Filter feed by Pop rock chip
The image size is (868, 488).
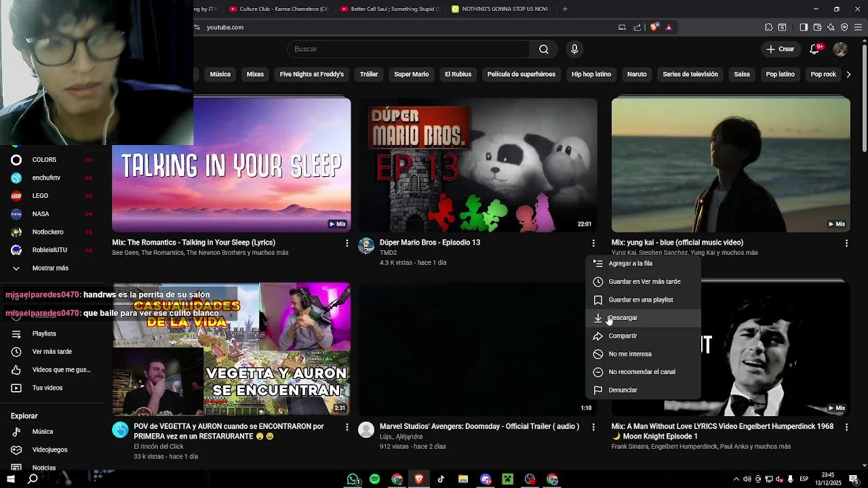pyautogui.click(x=823, y=74)
